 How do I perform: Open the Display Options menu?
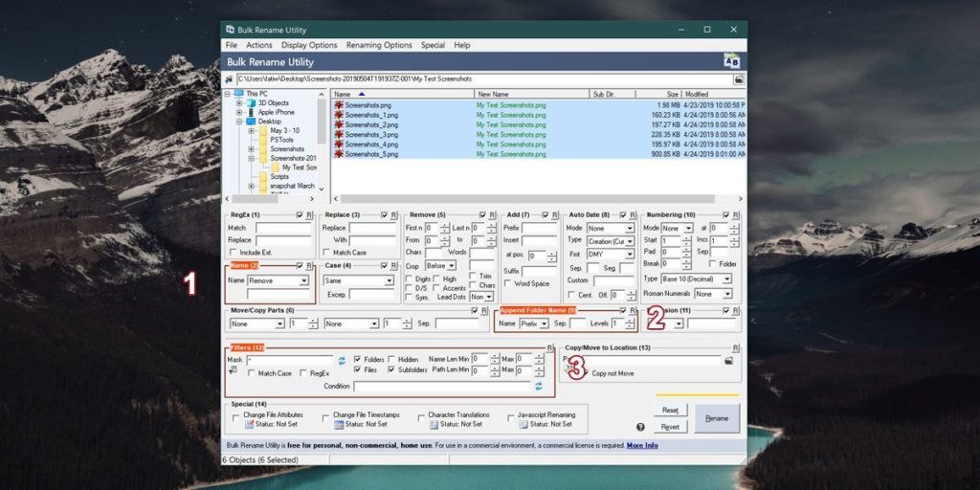[309, 45]
